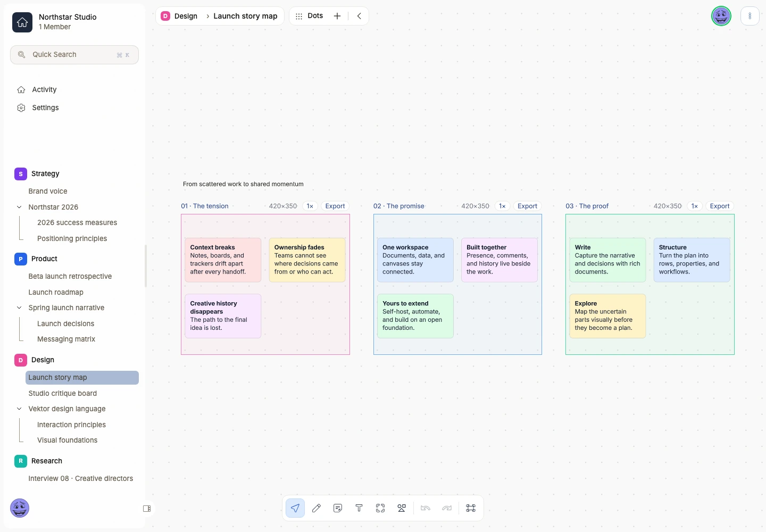Screen dimensions: 766x532
Task: Select the text tool
Action: tap(359, 508)
